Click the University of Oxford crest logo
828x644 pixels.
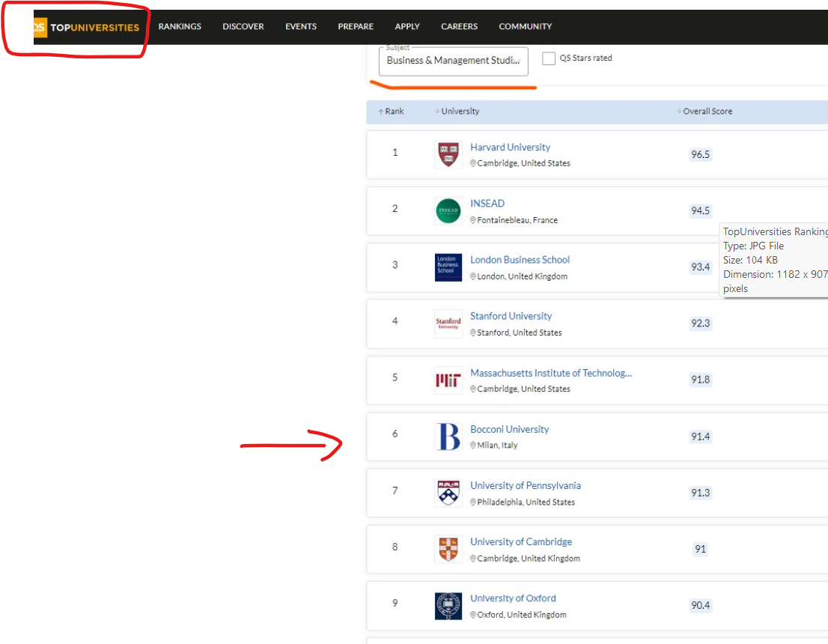coord(448,606)
